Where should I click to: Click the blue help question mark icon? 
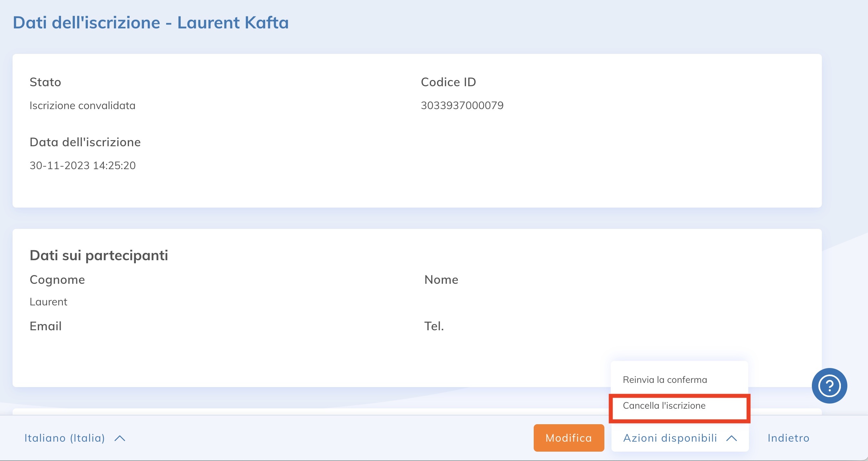829,385
